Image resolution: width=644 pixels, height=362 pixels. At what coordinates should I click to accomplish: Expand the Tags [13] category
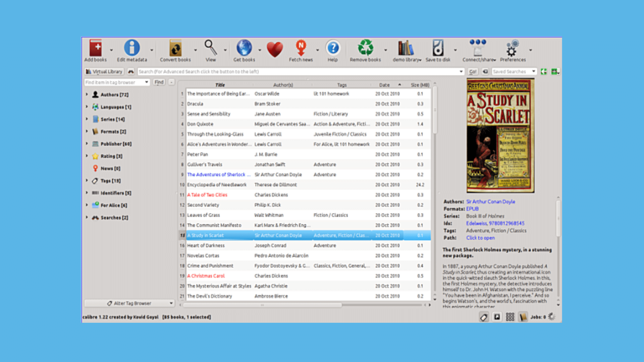(x=87, y=180)
